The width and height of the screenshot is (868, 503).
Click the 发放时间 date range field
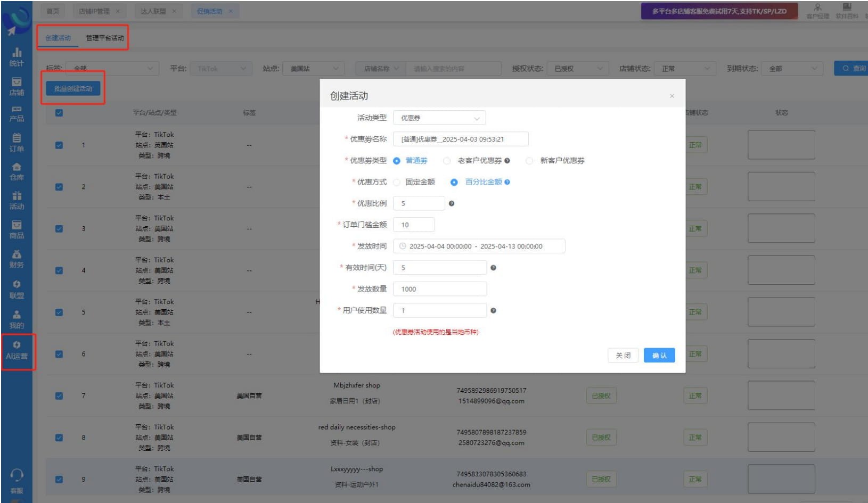479,246
